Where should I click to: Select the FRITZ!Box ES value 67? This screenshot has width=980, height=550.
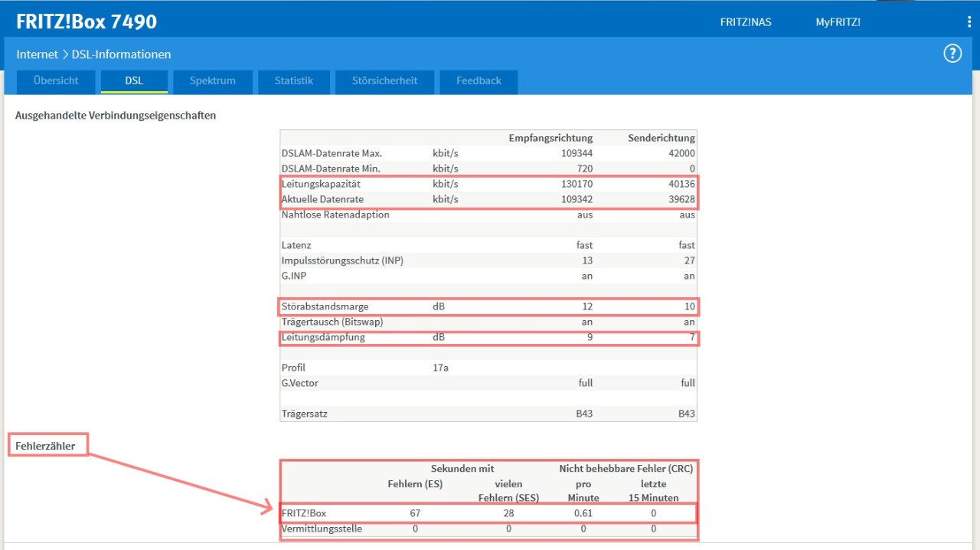point(415,513)
